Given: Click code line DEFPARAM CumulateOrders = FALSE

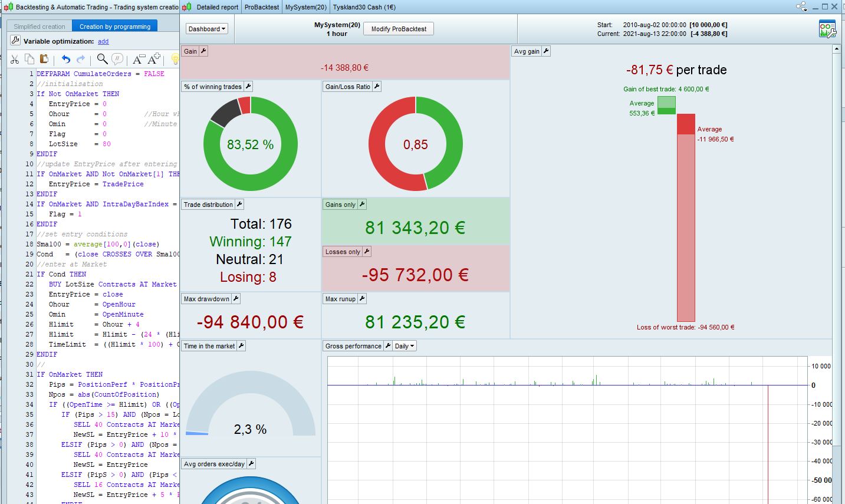Looking at the screenshot, I should (101, 74).
